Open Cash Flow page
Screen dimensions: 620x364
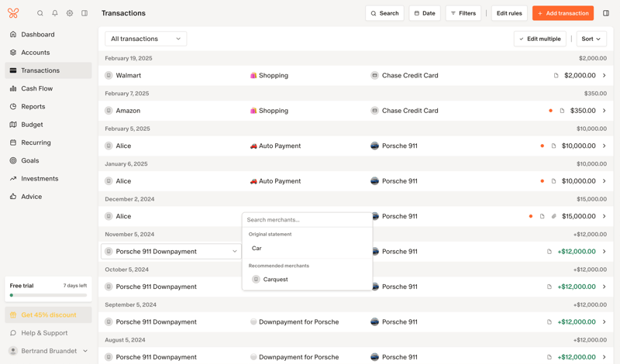coord(48,88)
